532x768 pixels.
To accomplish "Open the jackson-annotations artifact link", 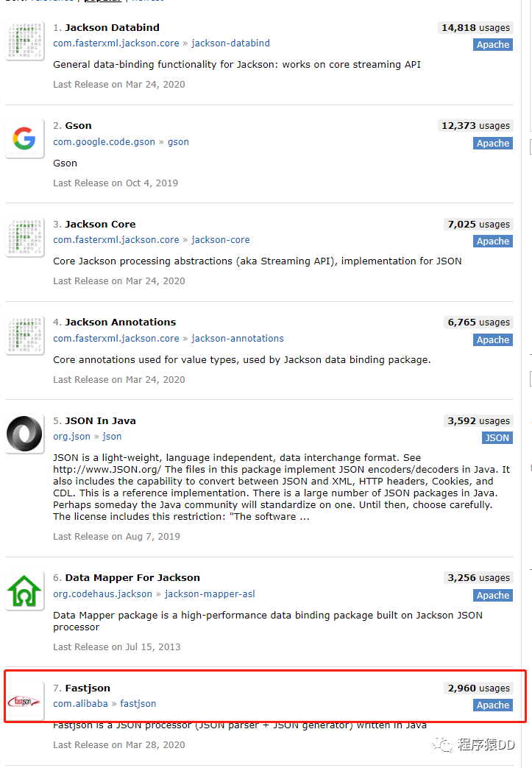I will tap(238, 339).
